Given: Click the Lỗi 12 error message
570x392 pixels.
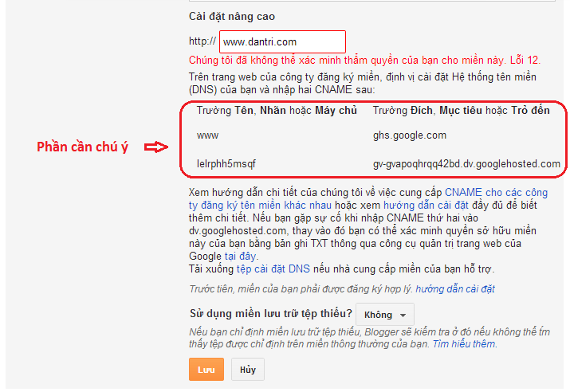Looking at the screenshot, I should pyautogui.click(x=364, y=60).
